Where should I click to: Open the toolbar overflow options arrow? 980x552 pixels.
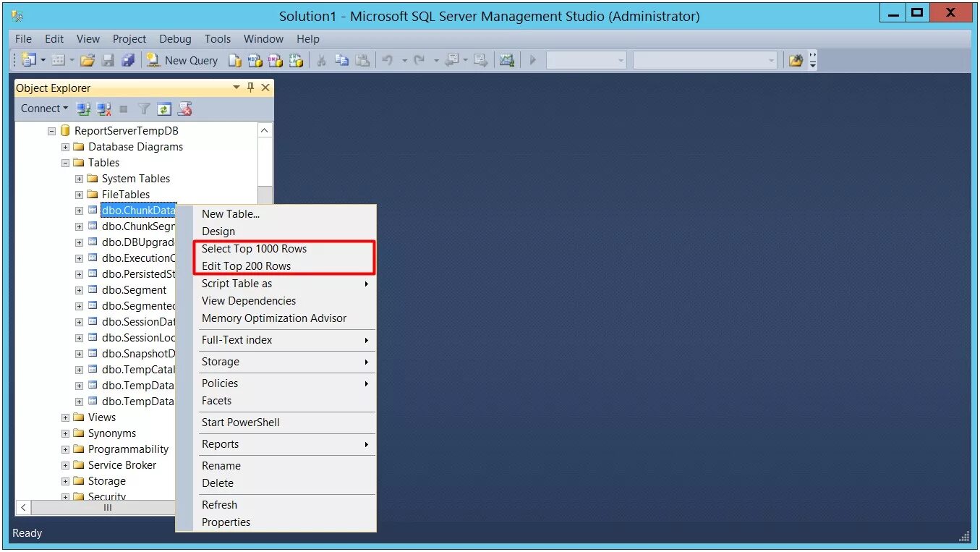pos(813,61)
